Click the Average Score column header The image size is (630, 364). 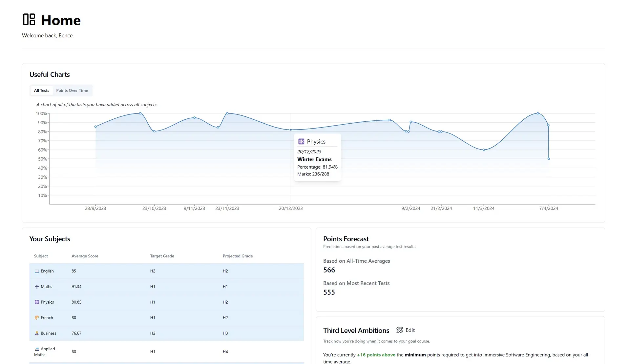[x=85, y=256]
